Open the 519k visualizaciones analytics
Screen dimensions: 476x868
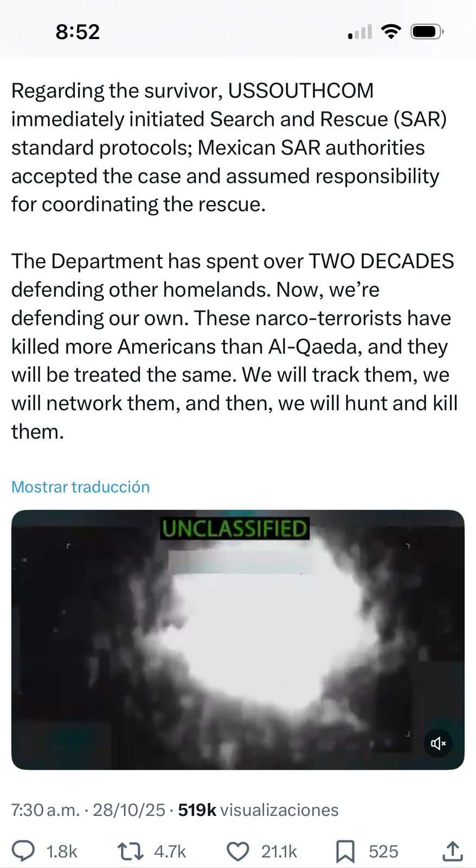click(x=258, y=810)
